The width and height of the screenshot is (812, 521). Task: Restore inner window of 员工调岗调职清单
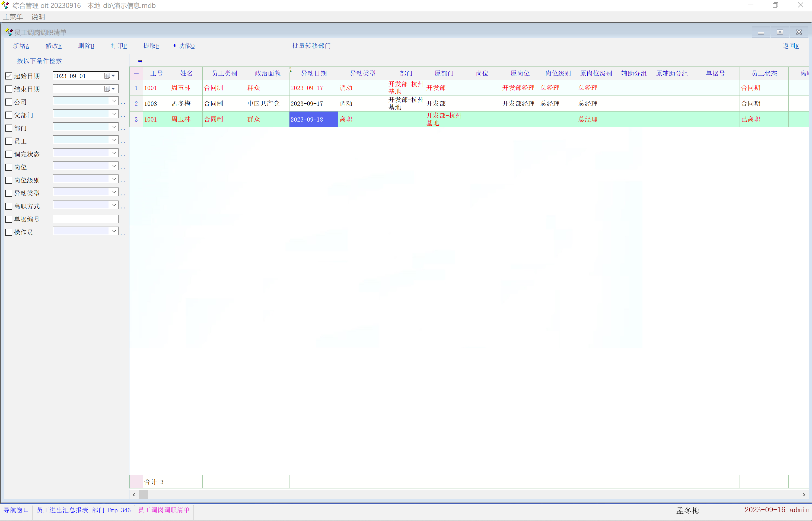tap(780, 32)
